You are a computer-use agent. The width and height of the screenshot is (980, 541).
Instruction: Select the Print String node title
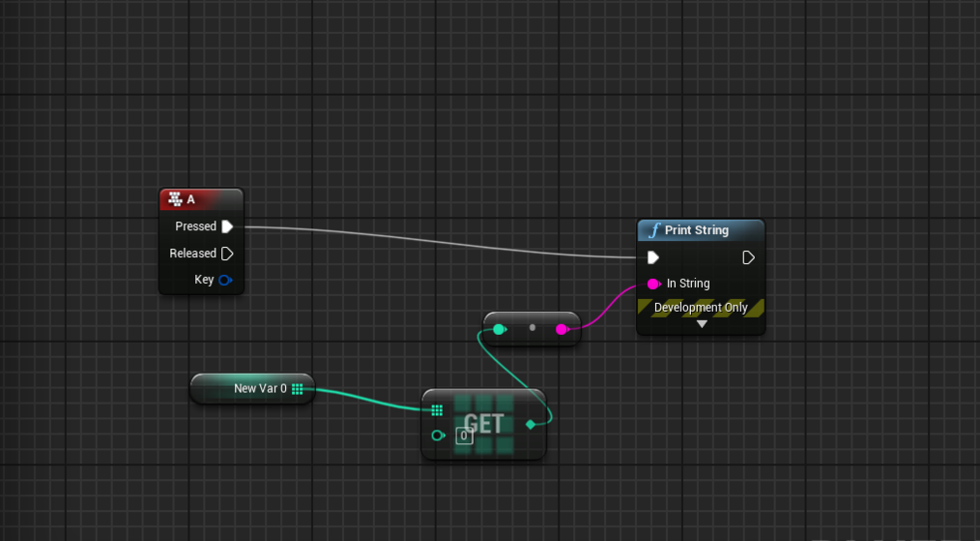(696, 230)
